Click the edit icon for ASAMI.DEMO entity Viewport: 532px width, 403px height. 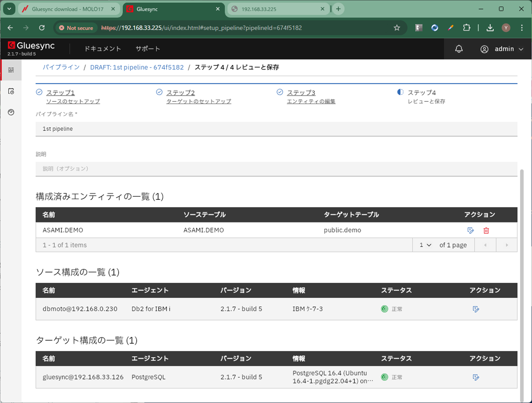pyautogui.click(x=470, y=230)
